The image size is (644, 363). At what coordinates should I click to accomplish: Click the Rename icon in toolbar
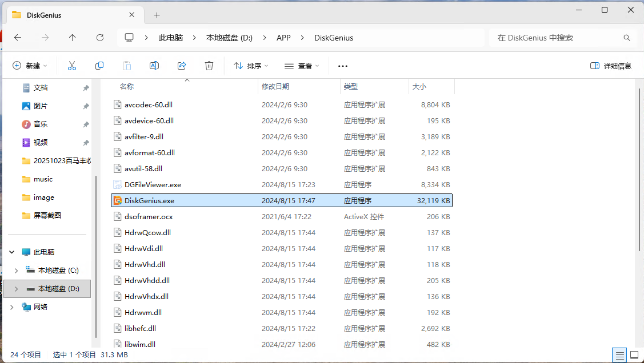click(154, 66)
